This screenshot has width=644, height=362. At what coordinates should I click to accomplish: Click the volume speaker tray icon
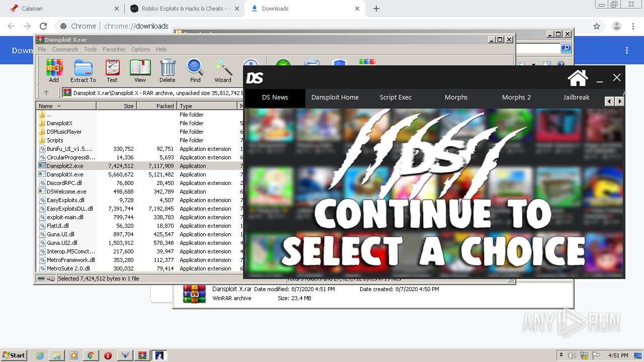572,355
